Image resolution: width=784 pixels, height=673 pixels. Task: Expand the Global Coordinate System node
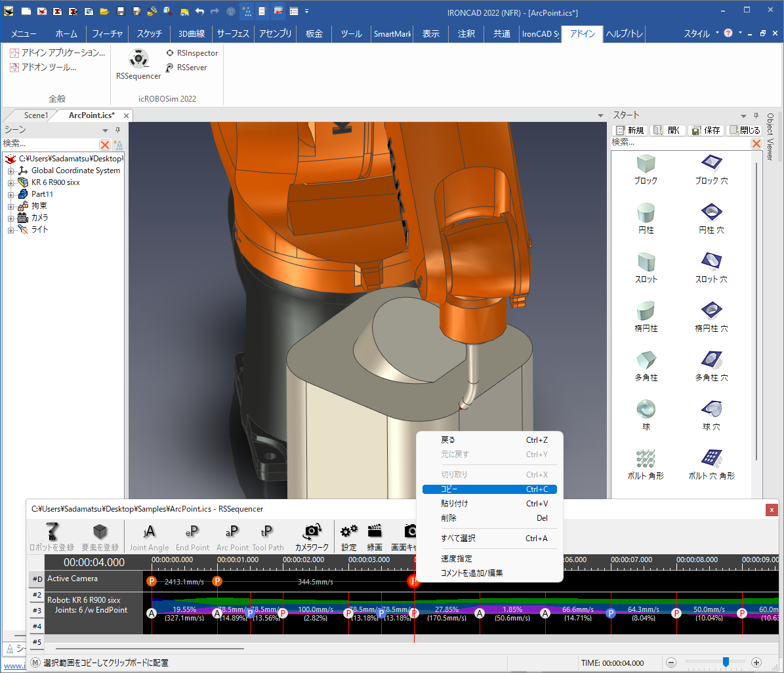(11, 171)
